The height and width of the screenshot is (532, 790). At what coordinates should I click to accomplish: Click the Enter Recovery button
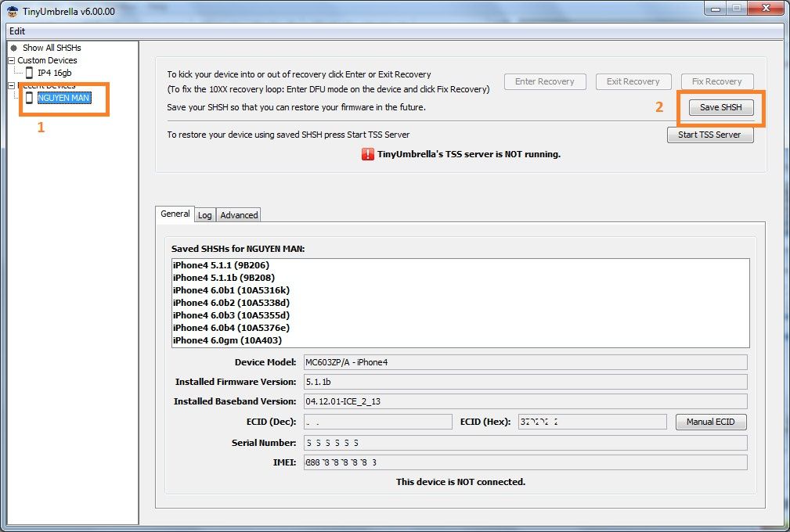[545, 81]
